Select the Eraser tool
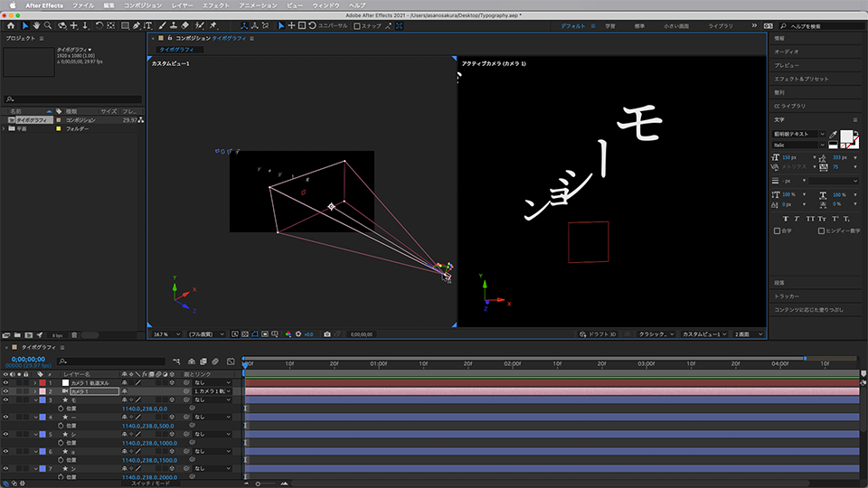The height and width of the screenshot is (488, 868). (x=184, y=25)
